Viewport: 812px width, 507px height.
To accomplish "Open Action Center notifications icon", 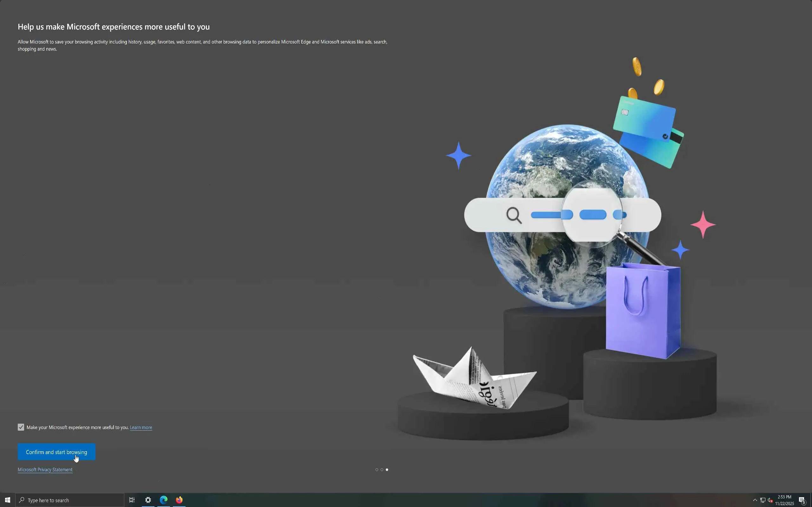I will 802,500.
